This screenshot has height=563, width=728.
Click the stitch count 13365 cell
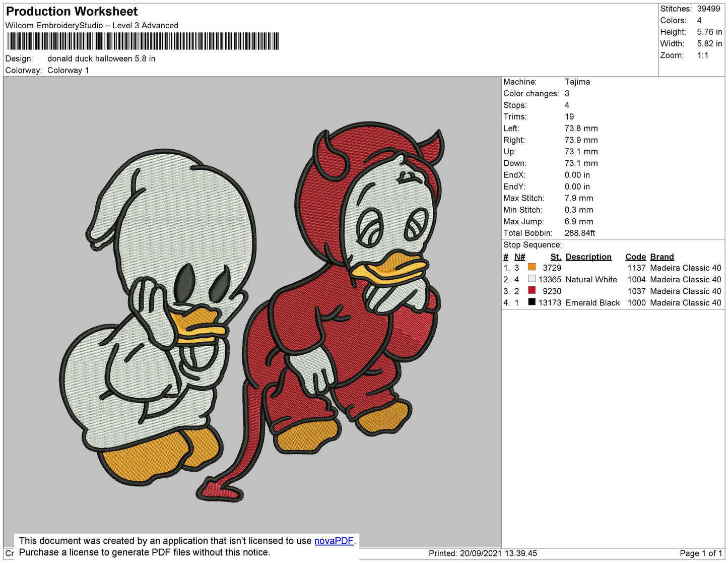(550, 280)
